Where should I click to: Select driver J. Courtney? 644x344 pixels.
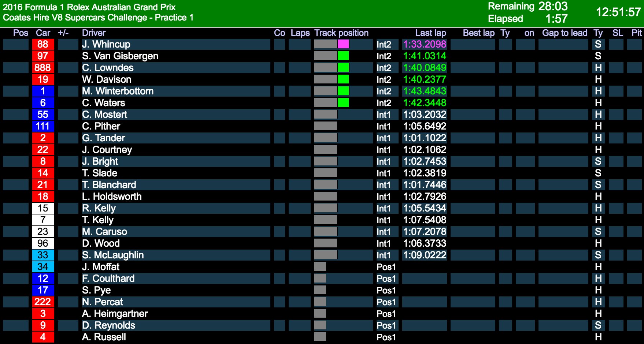tap(107, 150)
